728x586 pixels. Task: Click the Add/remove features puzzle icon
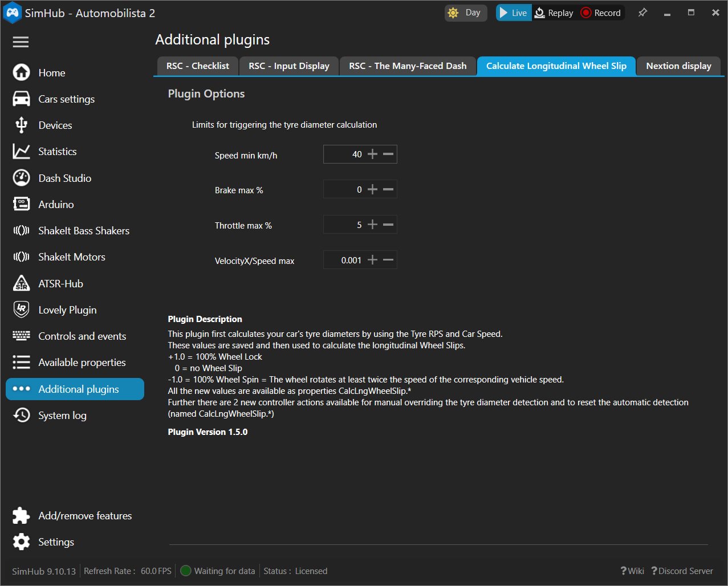[21, 515]
